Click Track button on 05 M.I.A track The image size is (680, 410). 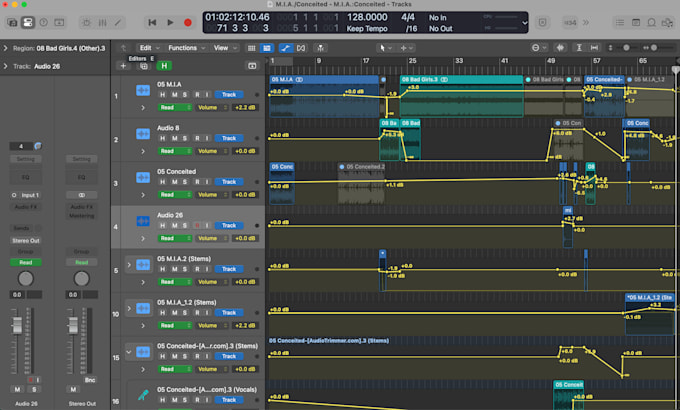click(x=229, y=95)
